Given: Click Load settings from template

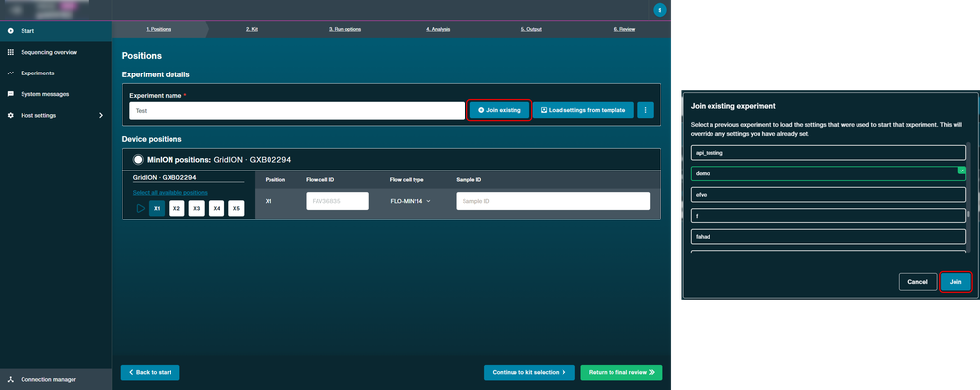Looking at the screenshot, I should (x=583, y=110).
